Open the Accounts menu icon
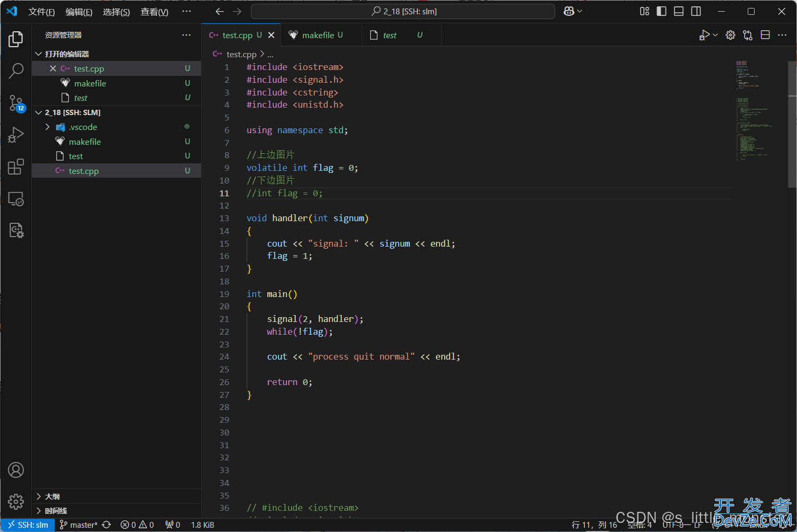 point(16,470)
